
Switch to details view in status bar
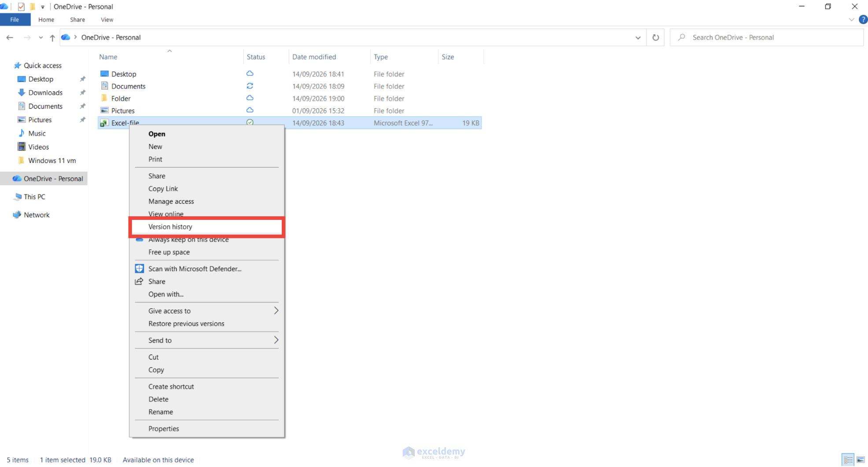pos(848,460)
